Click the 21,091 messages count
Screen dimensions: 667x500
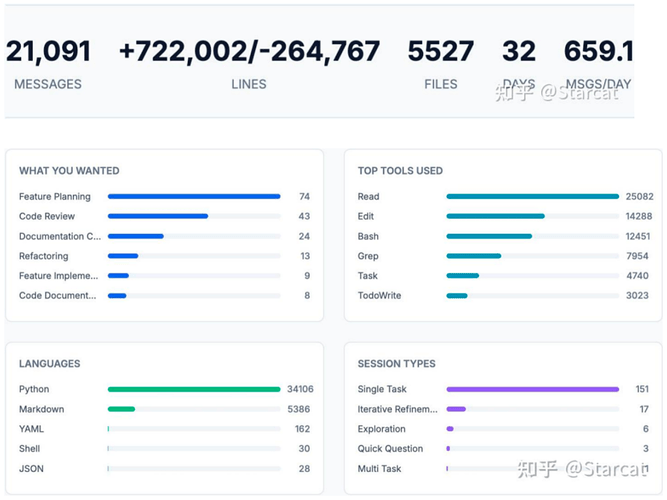pyautogui.click(x=48, y=51)
